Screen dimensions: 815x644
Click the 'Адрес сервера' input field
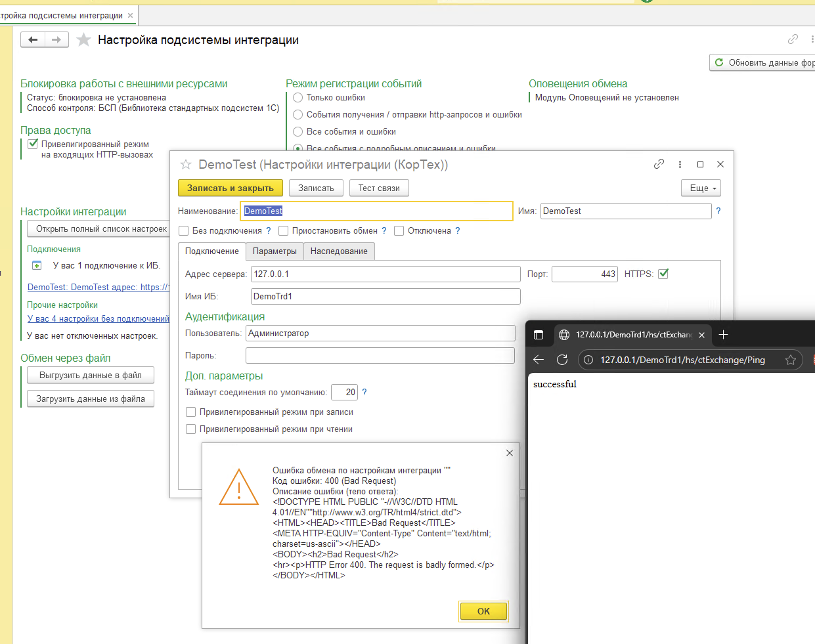(385, 274)
